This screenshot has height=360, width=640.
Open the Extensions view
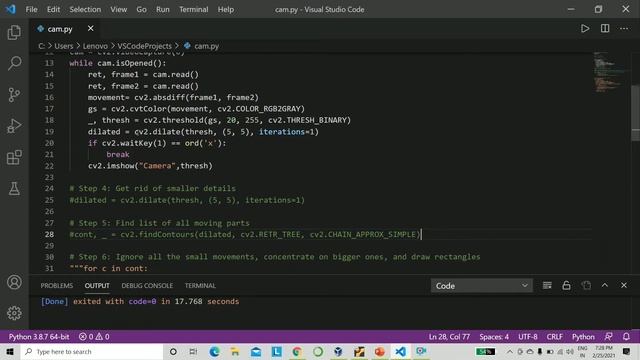(x=14, y=157)
